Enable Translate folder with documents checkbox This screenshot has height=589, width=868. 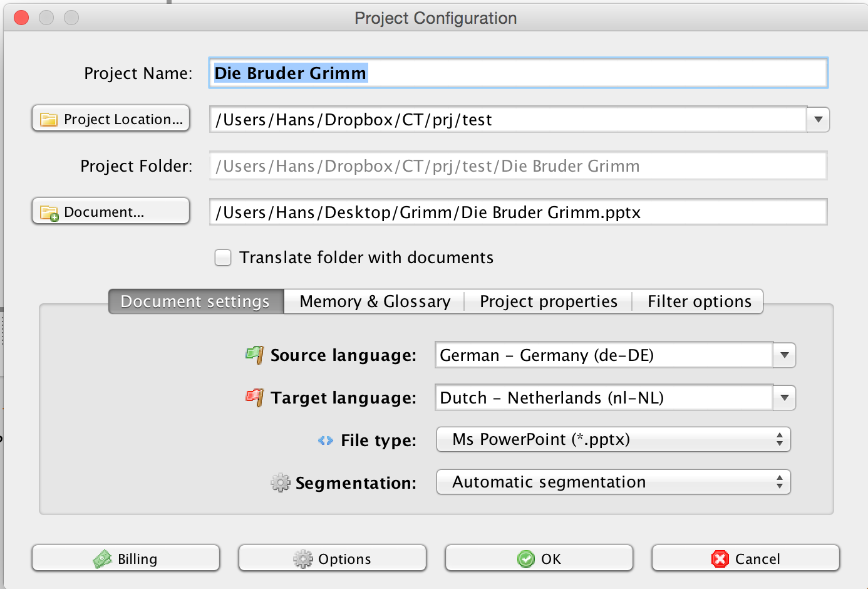pyautogui.click(x=223, y=258)
